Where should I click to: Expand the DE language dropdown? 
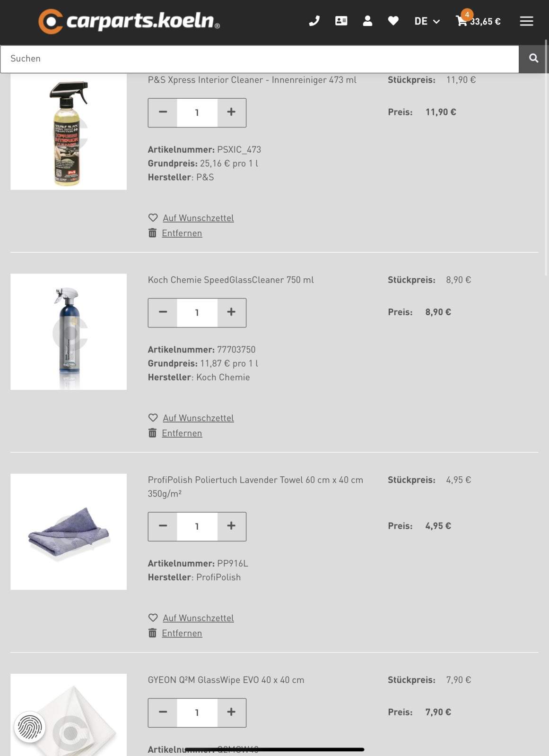(x=427, y=21)
